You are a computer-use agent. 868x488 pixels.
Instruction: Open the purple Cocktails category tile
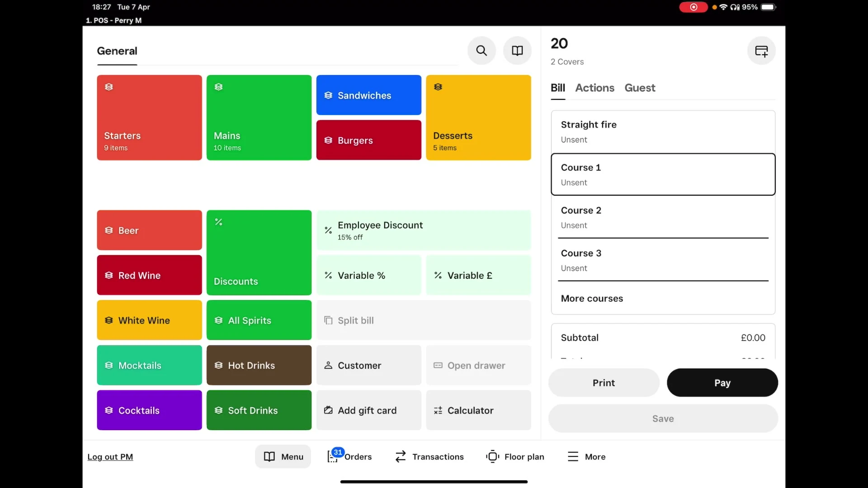coord(149,410)
